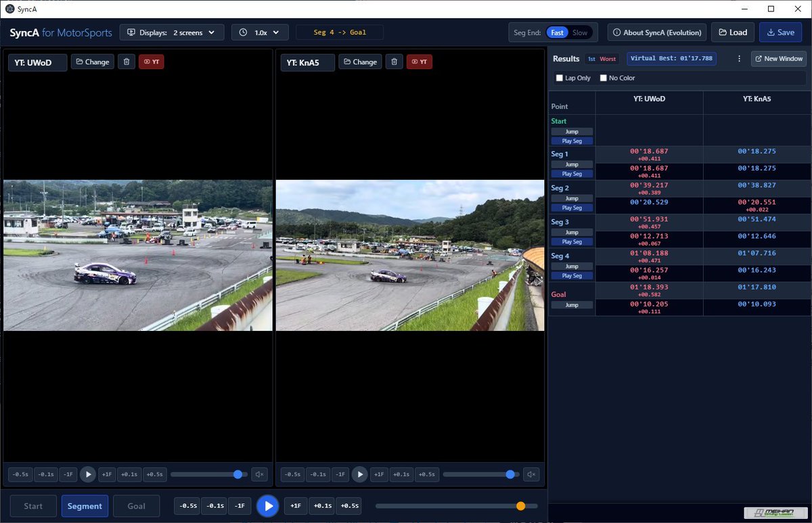This screenshot has width=812, height=523.
Task: Select the Goal marker mode
Action: click(137, 505)
